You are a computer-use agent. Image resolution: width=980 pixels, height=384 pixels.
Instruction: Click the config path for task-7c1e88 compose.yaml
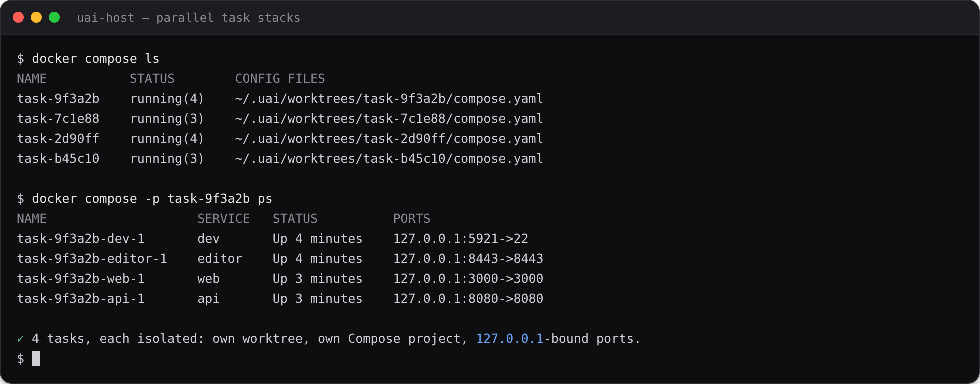pyautogui.click(x=389, y=119)
